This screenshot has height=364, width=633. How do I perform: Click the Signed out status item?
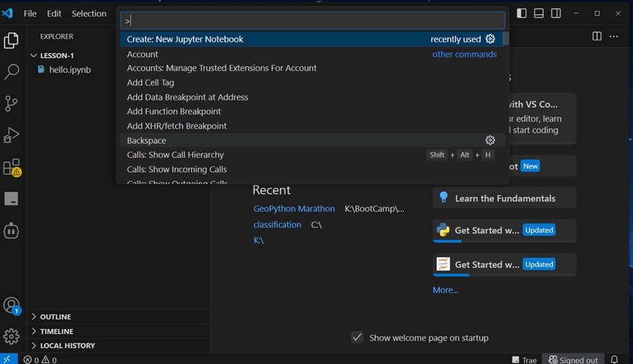(x=573, y=360)
